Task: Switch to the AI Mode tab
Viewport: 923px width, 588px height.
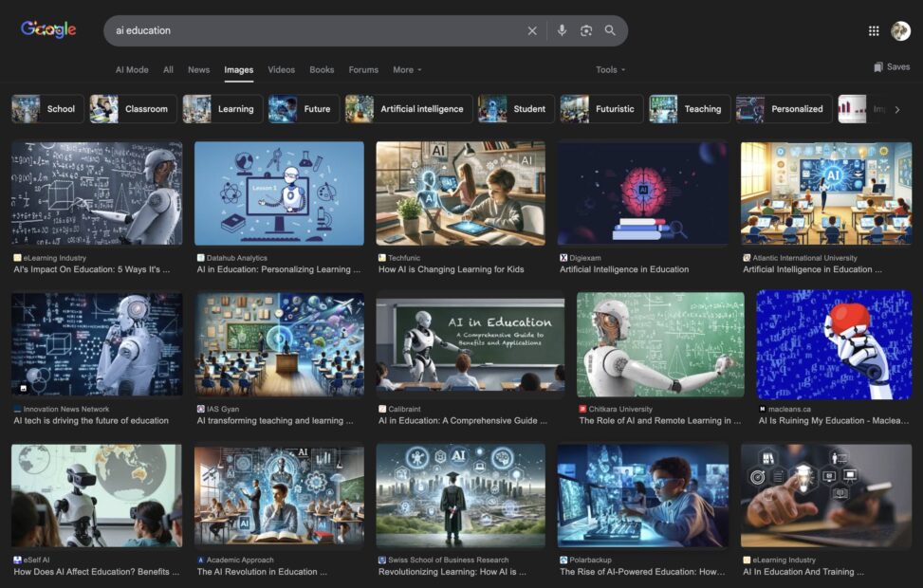Action: (132, 69)
